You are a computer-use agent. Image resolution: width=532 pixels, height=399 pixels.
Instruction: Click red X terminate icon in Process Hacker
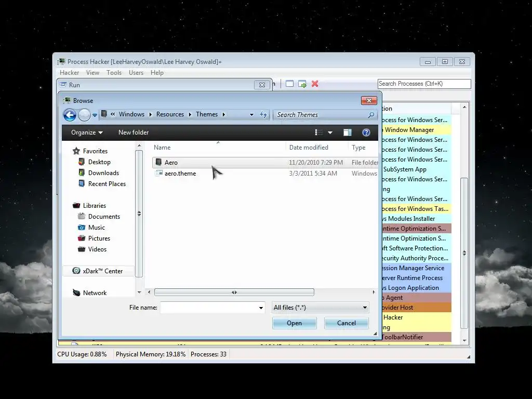[315, 84]
